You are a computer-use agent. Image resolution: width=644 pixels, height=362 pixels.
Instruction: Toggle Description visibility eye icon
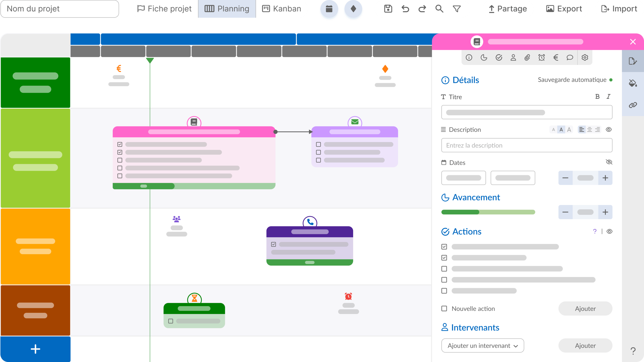tap(609, 130)
